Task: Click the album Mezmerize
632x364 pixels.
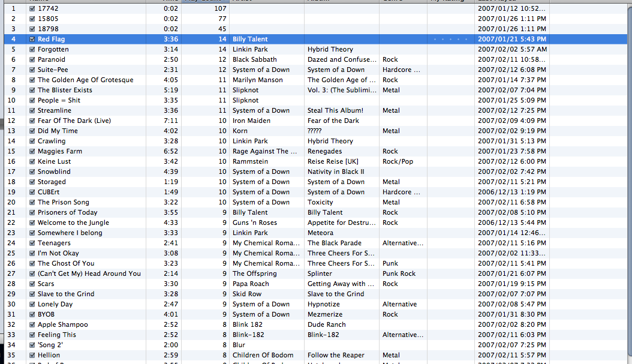Action: pyautogui.click(x=325, y=314)
